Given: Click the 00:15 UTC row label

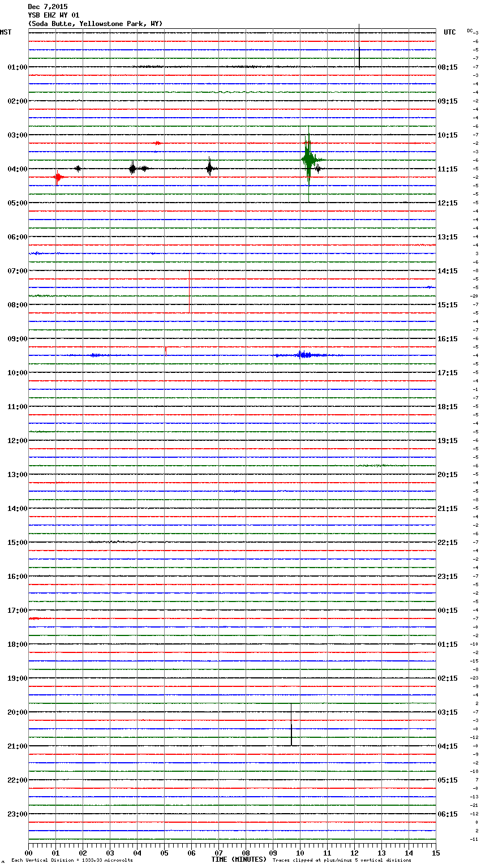Looking at the screenshot, I should coord(448,611).
